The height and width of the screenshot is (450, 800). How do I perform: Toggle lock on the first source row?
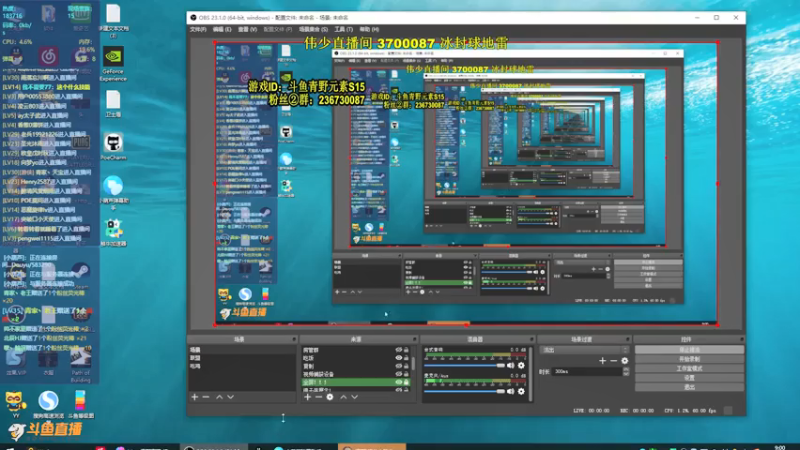(x=406, y=350)
